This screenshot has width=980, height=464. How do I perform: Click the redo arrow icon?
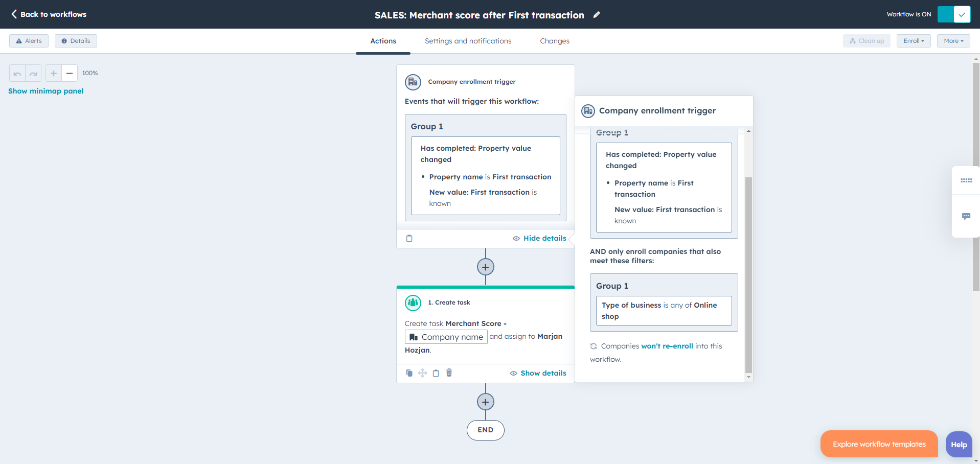pyautogui.click(x=33, y=74)
